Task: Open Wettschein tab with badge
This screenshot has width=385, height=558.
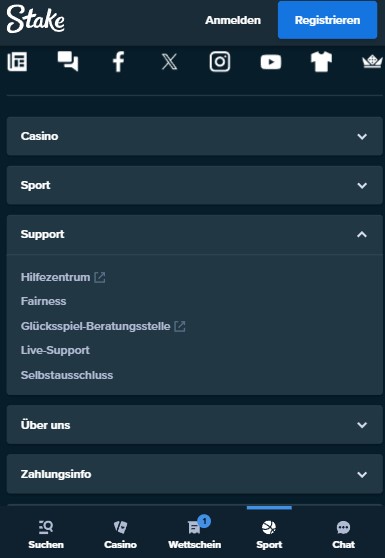Action: click(x=195, y=534)
